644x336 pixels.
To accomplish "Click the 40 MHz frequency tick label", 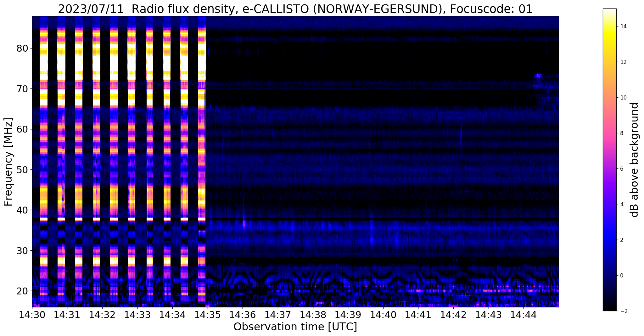I will tap(23, 210).
